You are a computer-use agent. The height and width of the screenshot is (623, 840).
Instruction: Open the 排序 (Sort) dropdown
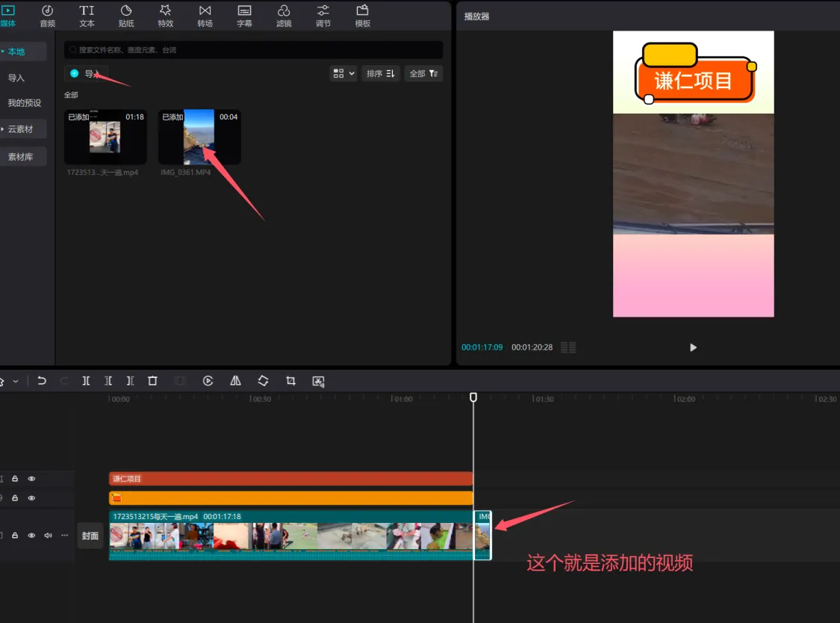(381, 73)
